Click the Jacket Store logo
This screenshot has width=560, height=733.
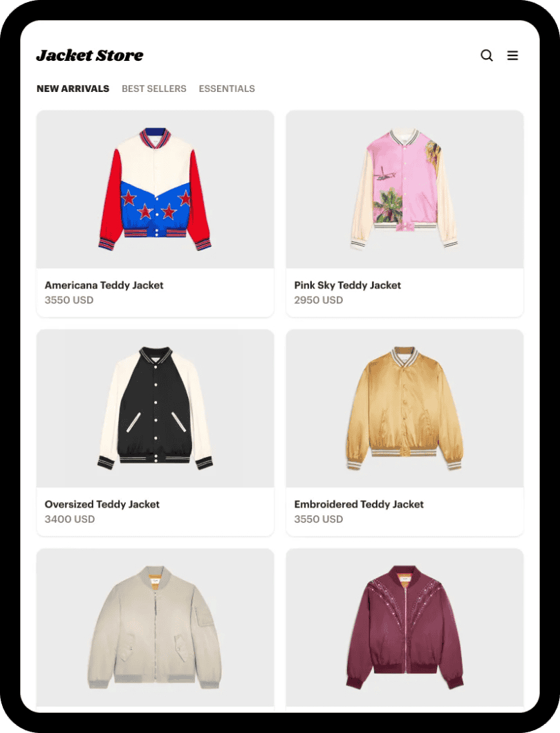90,55
